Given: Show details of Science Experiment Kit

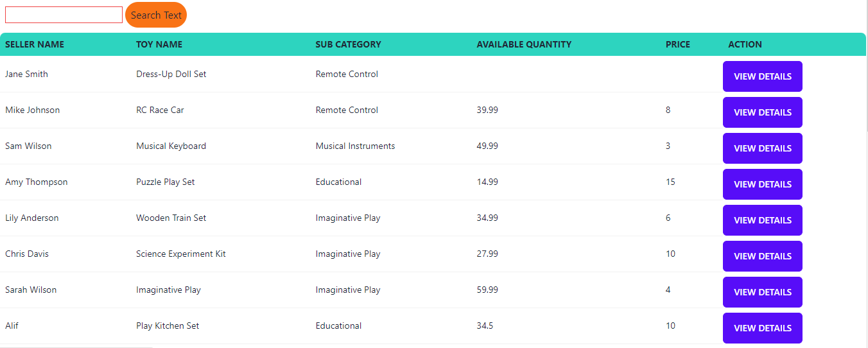Looking at the screenshot, I should point(762,256).
